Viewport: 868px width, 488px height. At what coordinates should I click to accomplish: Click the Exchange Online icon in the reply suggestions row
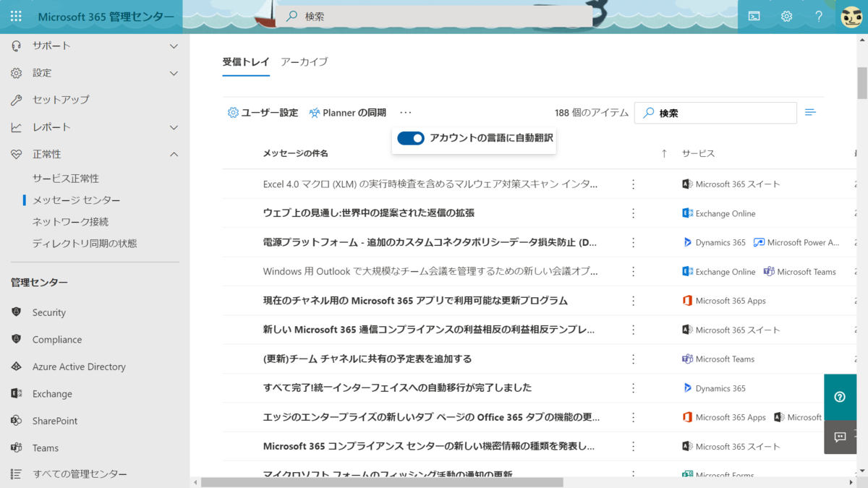click(x=687, y=213)
